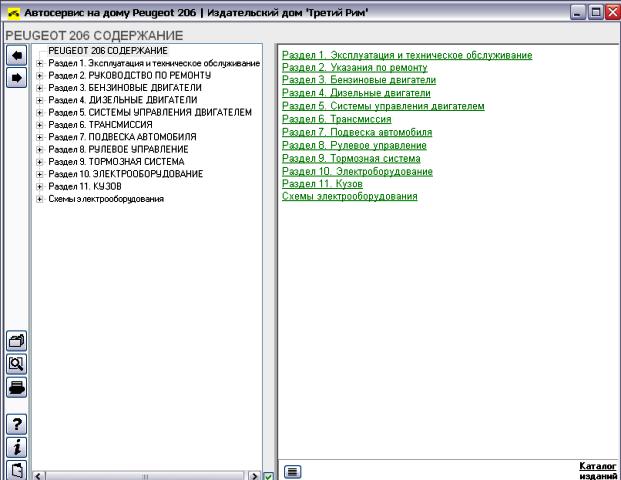Select PEUGEOT 206 СОДЕРЖАНИЕ tree root

pyautogui.click(x=108, y=51)
